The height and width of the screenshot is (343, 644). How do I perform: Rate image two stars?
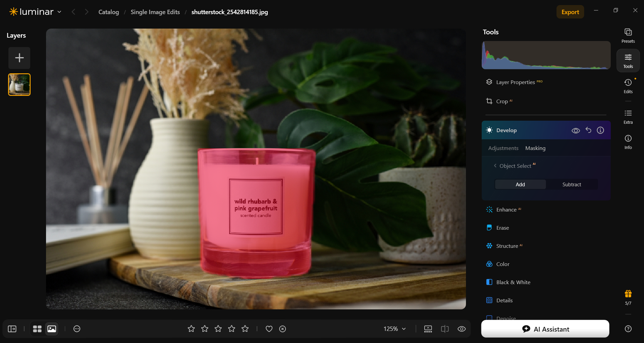pos(205,329)
